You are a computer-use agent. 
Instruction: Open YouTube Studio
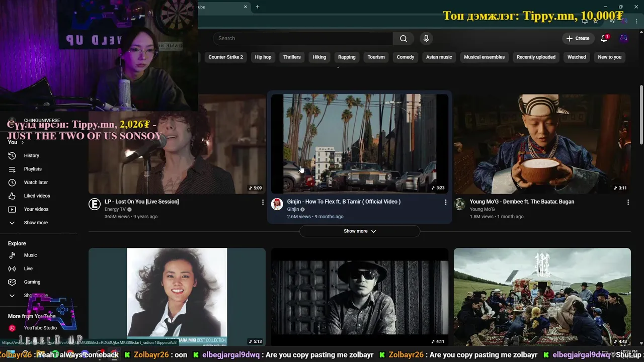click(39, 328)
